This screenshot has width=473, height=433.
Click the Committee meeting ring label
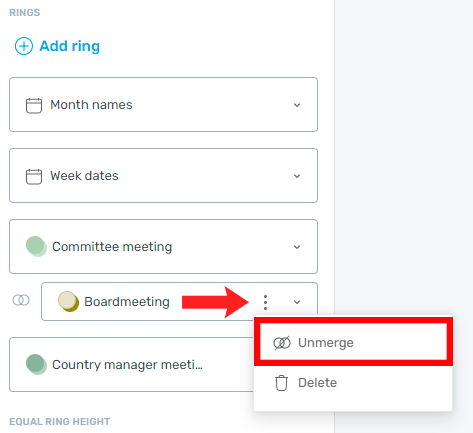click(x=112, y=247)
